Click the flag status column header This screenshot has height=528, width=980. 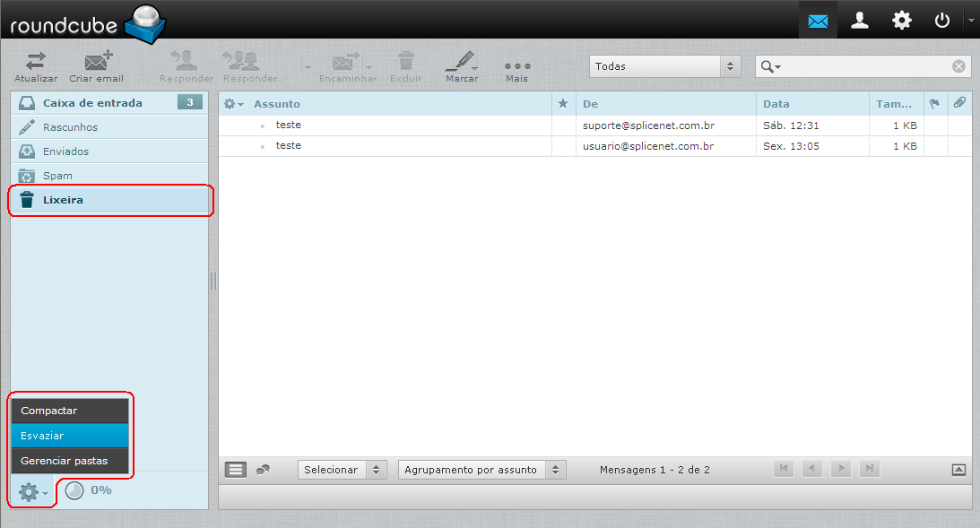[935, 104]
